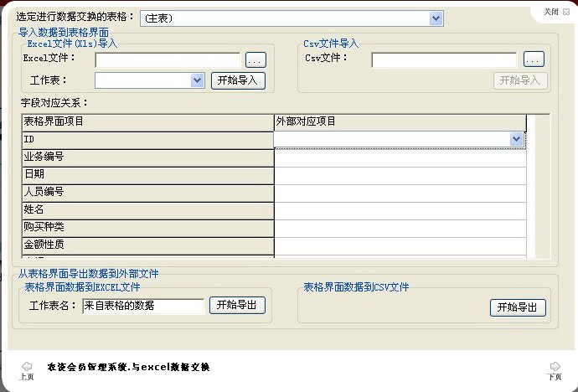Click the greyed-out 开始导入 button under Csv import
The width and height of the screenshot is (578, 392).
(520, 80)
